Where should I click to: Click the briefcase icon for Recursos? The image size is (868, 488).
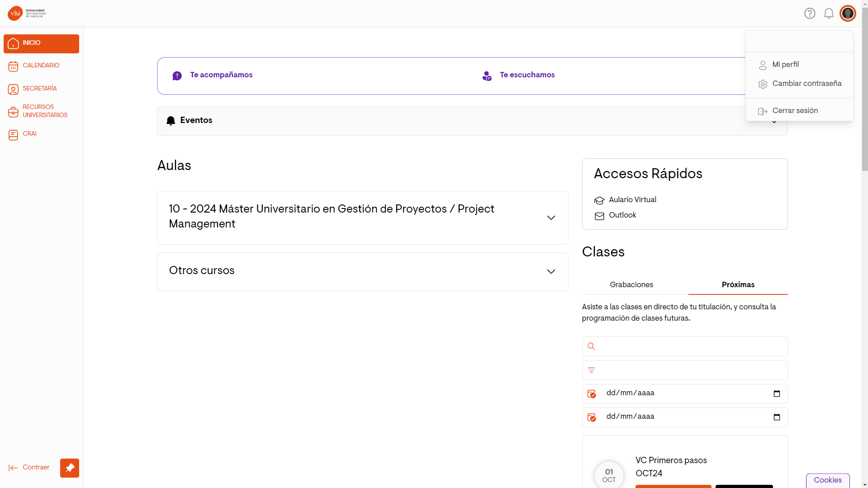click(x=13, y=112)
